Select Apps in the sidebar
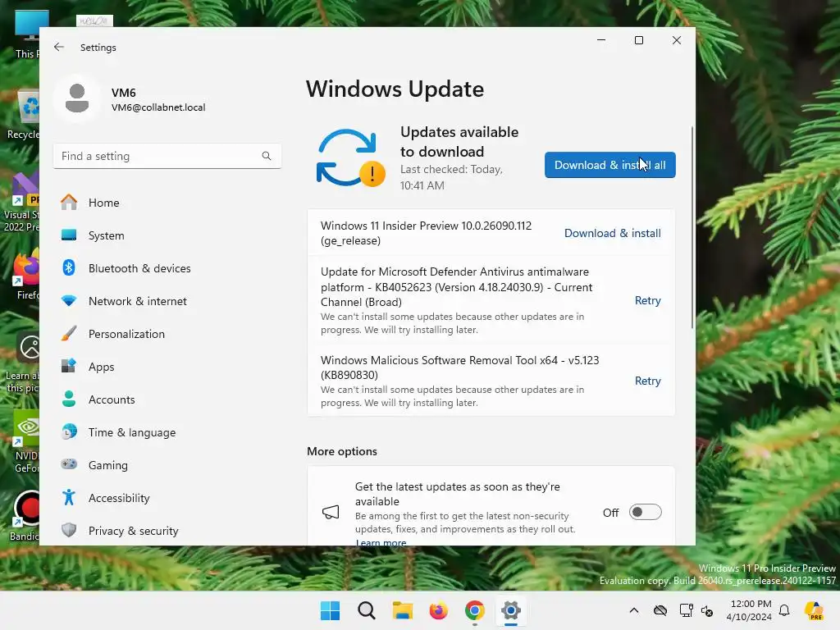The height and width of the screenshot is (630, 840). point(167,367)
